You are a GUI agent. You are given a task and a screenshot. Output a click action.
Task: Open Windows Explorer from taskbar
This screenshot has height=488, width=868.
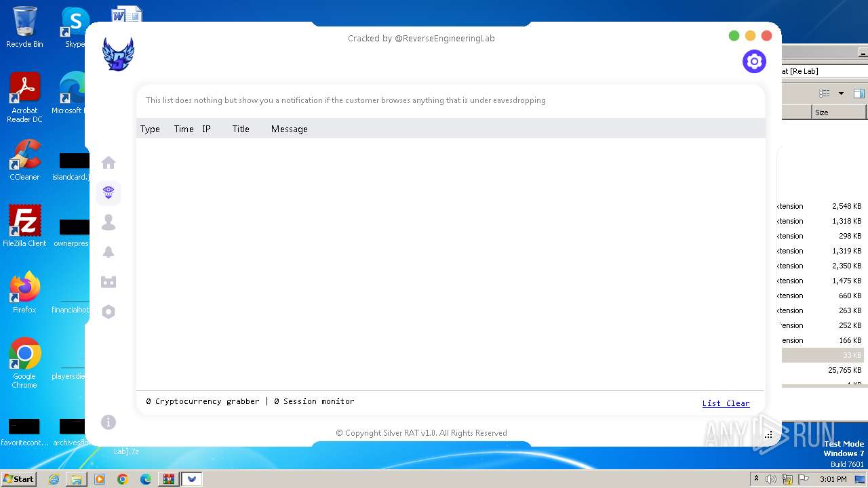point(77,479)
